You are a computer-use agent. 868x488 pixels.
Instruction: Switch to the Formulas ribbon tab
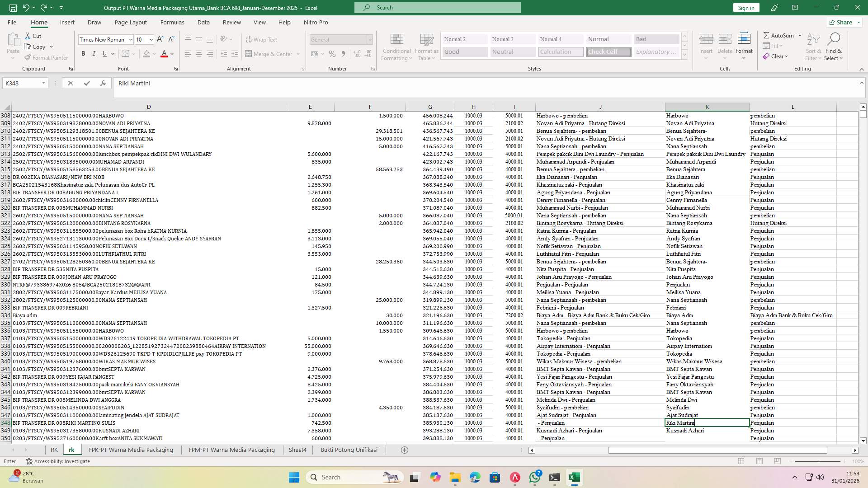(172, 22)
